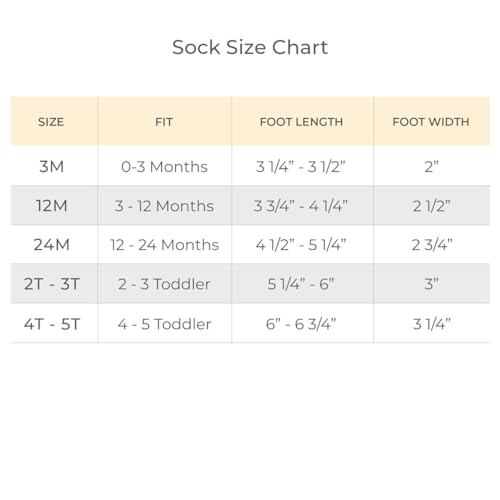The height and width of the screenshot is (500, 500).
Task: Click foot width 3 1/4" cell
Action: tap(431, 324)
